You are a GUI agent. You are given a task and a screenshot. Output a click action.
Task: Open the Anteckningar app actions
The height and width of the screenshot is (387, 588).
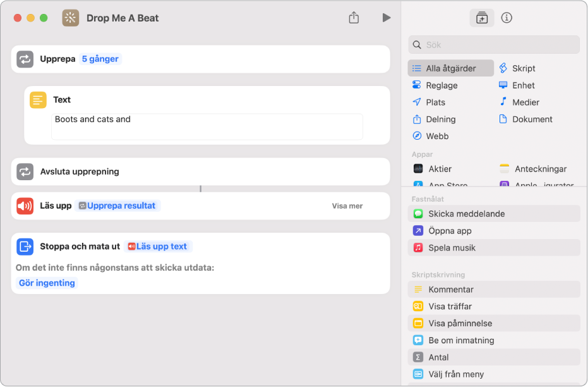(533, 169)
